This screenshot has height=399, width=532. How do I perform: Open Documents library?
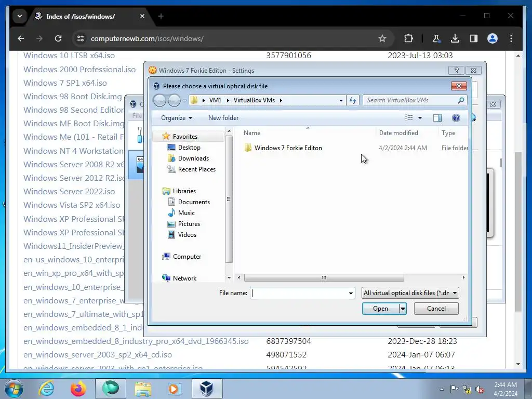tap(194, 202)
